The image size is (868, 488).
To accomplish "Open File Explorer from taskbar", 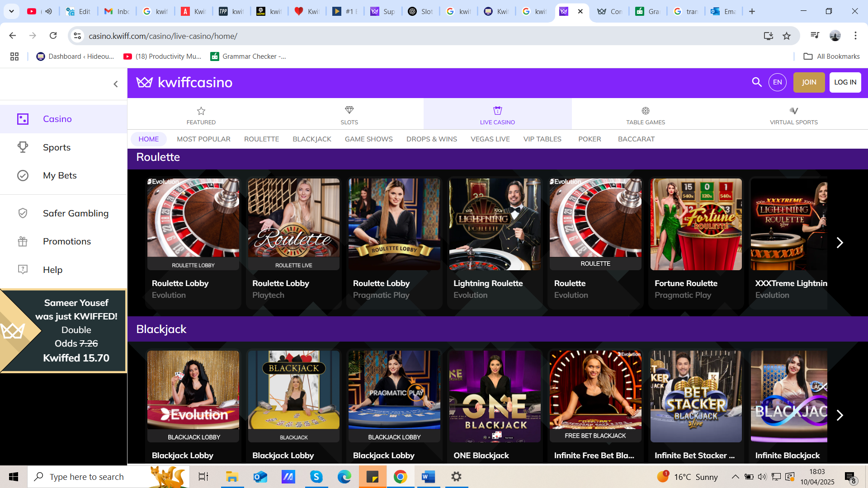I will click(232, 477).
